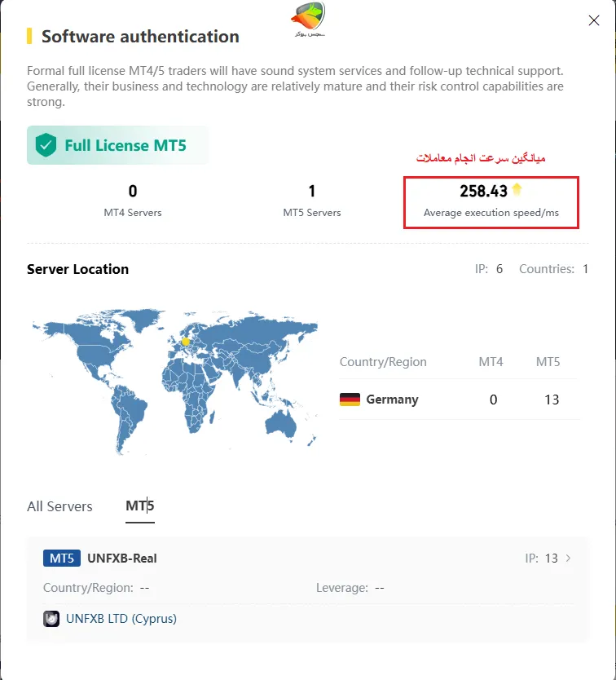This screenshot has width=616, height=680.
Task: Click the Software authentication title
Action: 140,37
